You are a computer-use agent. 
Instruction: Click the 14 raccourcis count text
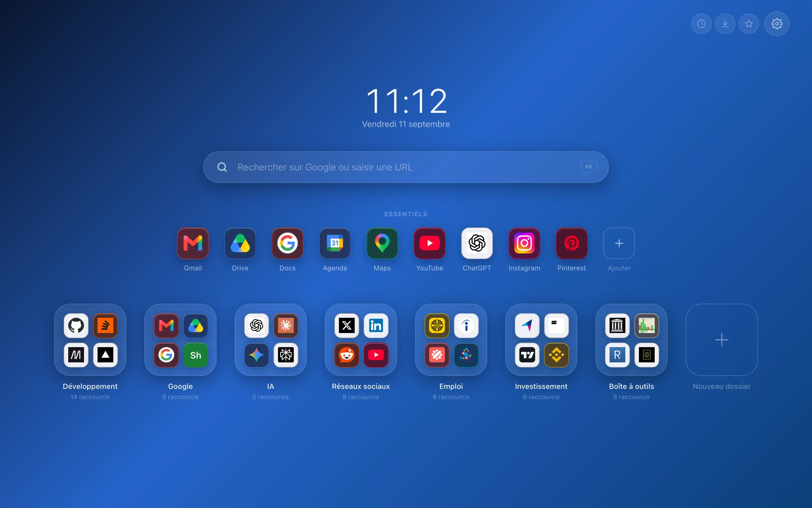pos(90,397)
